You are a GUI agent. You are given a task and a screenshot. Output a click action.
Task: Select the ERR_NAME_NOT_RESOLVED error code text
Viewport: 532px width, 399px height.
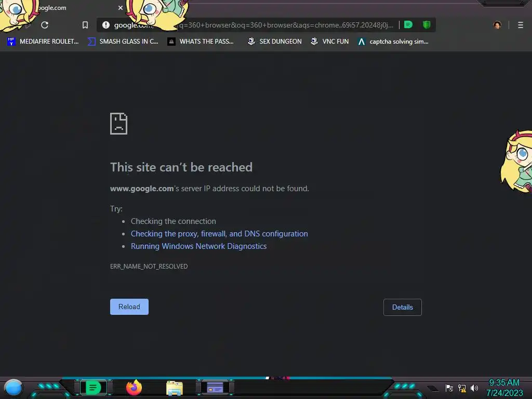pos(149,267)
